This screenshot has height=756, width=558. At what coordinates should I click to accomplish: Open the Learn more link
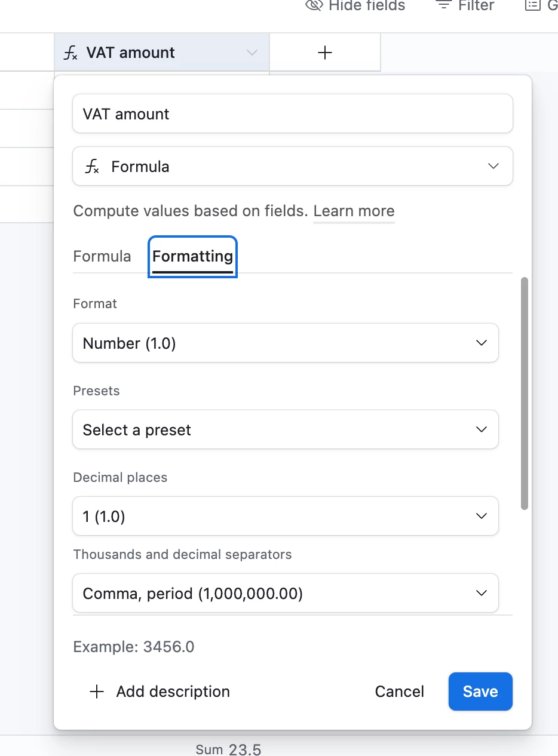tap(354, 211)
